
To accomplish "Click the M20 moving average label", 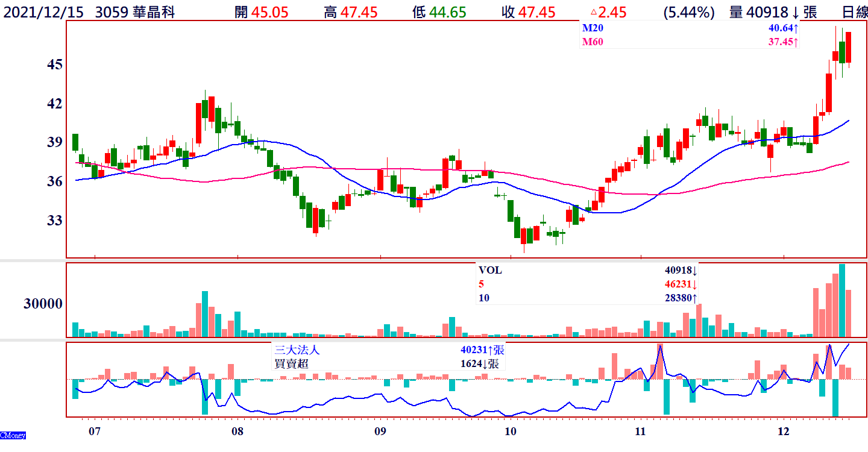I will point(591,28).
